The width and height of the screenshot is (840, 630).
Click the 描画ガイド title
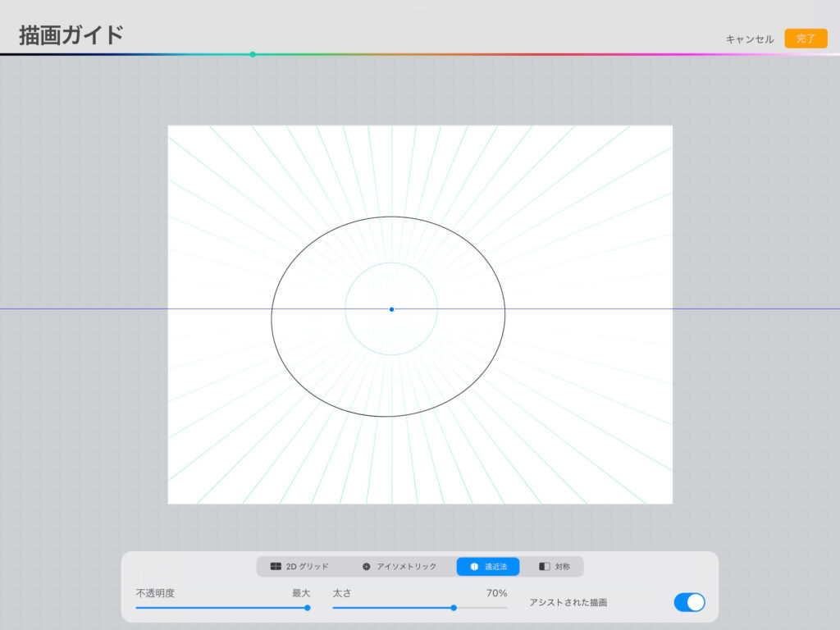(71, 34)
